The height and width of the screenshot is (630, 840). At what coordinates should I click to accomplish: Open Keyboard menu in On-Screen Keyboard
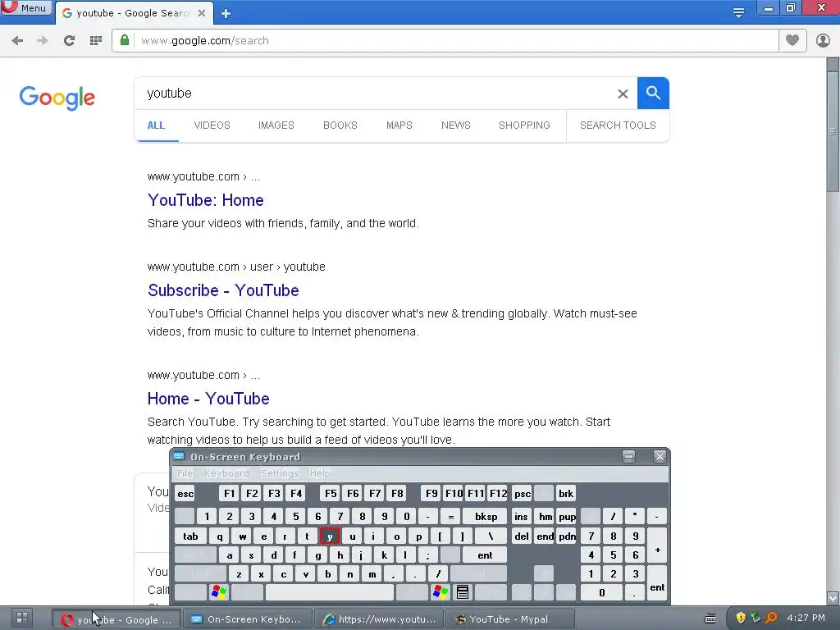pos(226,473)
